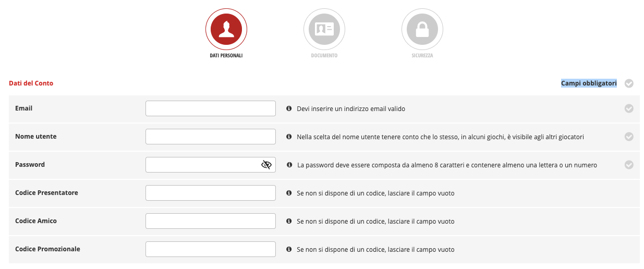Click the 'Nella scelta del nome utente' hint
The width and height of the screenshot is (644, 269).
pyautogui.click(x=440, y=137)
